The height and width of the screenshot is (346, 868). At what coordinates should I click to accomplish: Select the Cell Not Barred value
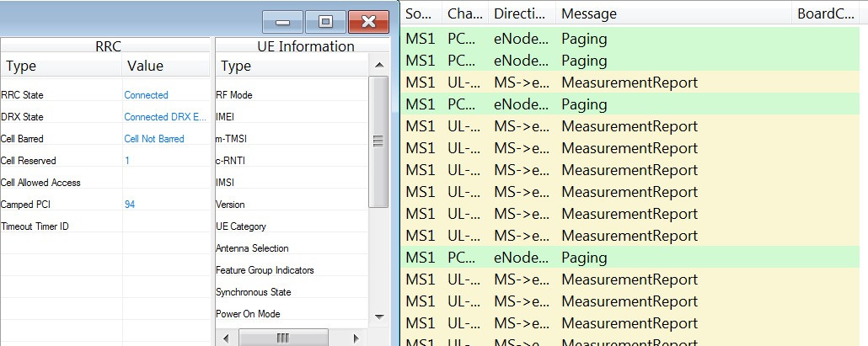point(154,139)
